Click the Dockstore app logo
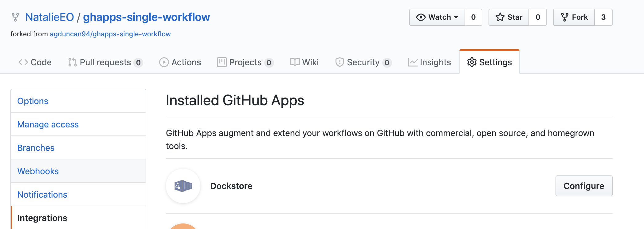The height and width of the screenshot is (229, 644). coord(183,186)
